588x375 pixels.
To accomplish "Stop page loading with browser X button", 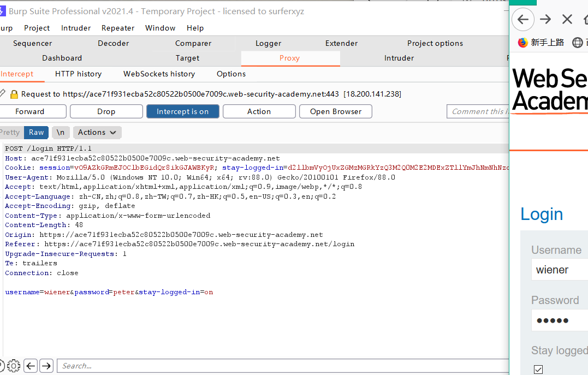I will click(567, 19).
